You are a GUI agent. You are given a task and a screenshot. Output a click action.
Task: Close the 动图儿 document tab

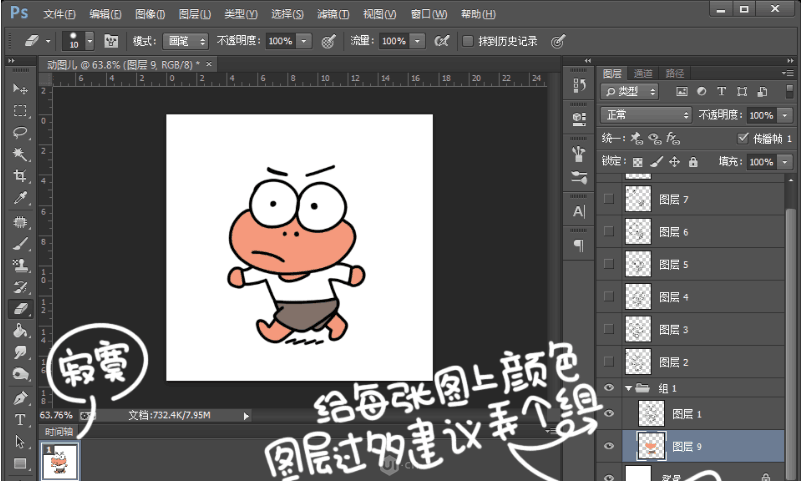[208, 64]
